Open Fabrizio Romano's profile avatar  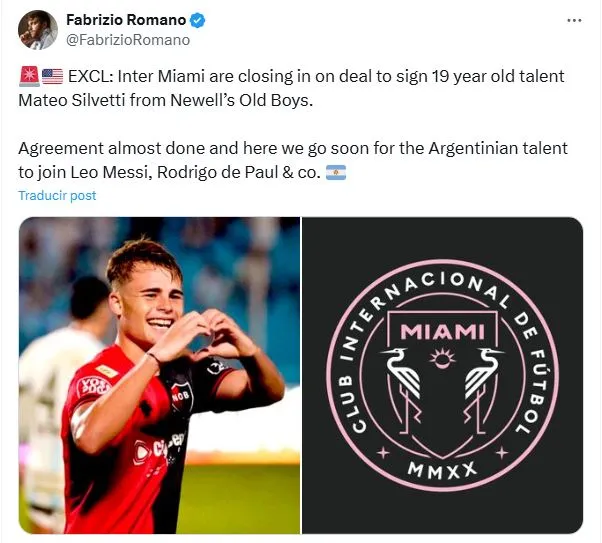pyautogui.click(x=38, y=30)
